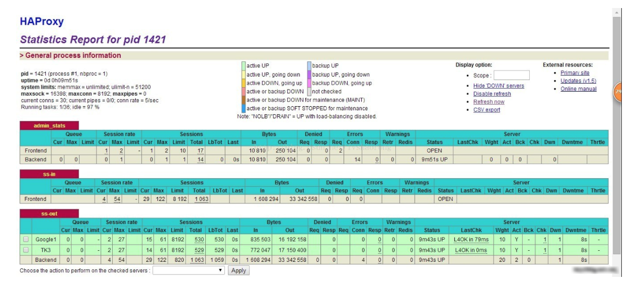Open the Updates (v1.5) link
Viewport: 644px width, 290px height.
578,81
